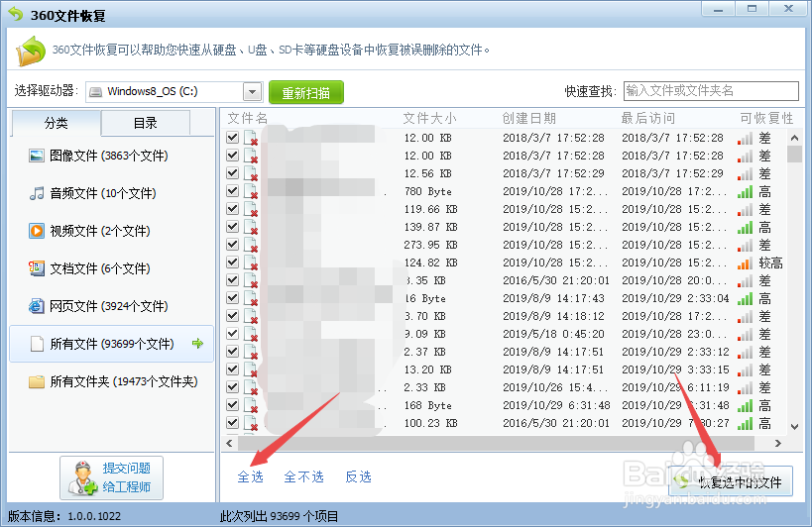812x527 pixels.
Task: Click the 恢复选中的文件 button
Action: [x=731, y=481]
